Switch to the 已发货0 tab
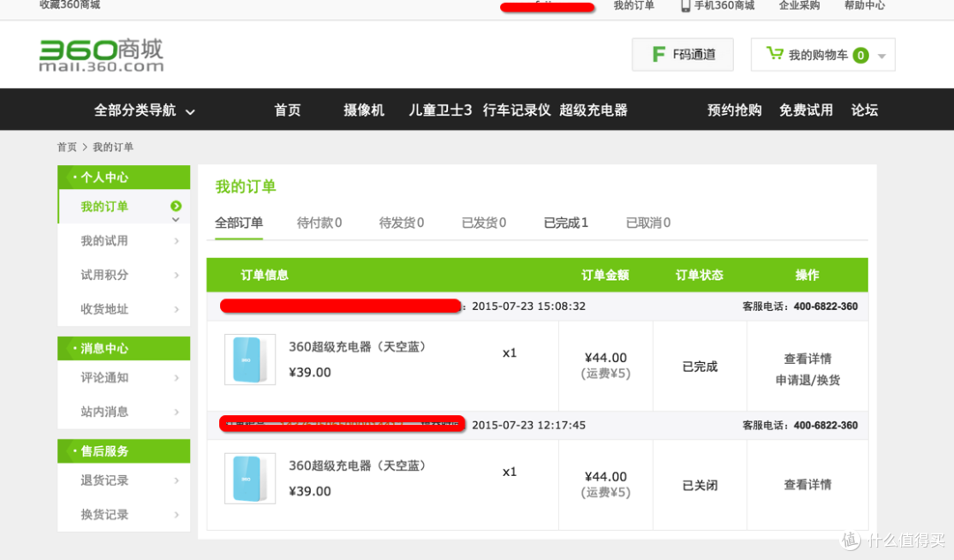This screenshot has height=560, width=954. click(x=484, y=223)
